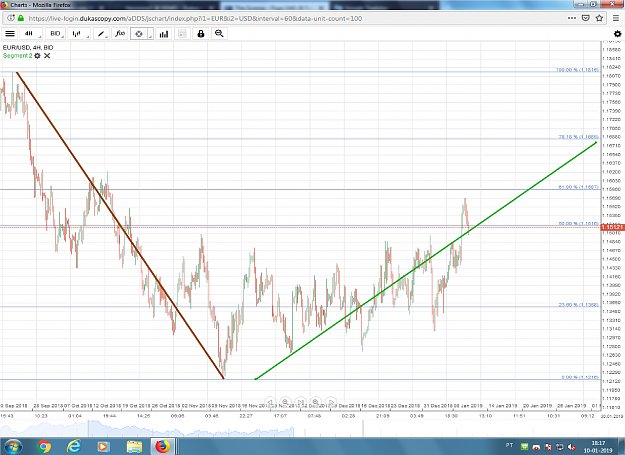Click the network connection tray icon
The image size is (625, 455).
click(560, 447)
